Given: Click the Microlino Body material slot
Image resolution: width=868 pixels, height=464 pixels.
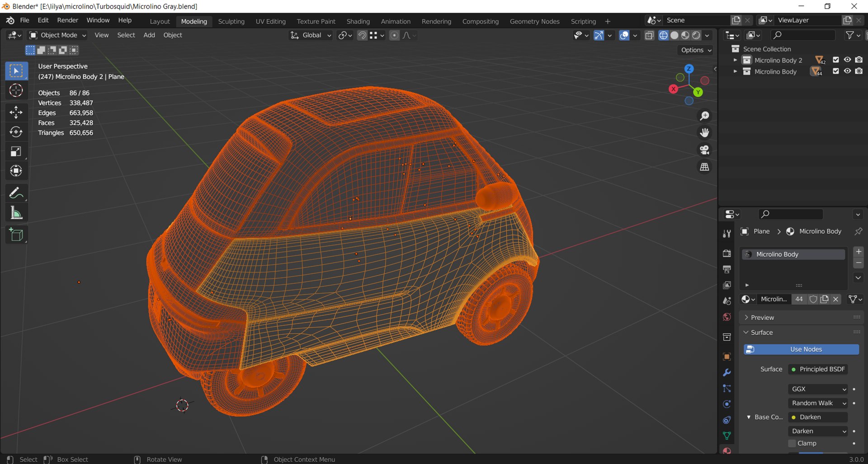Looking at the screenshot, I should pos(793,254).
